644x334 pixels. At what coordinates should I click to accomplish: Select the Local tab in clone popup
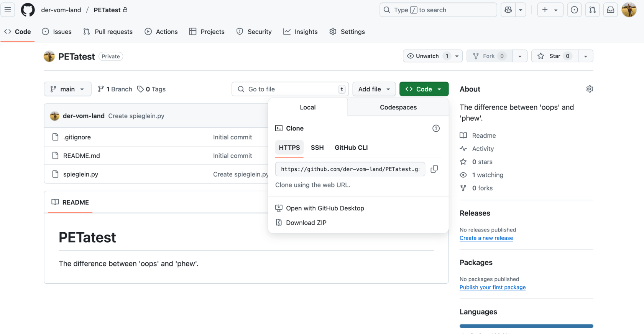(x=308, y=107)
